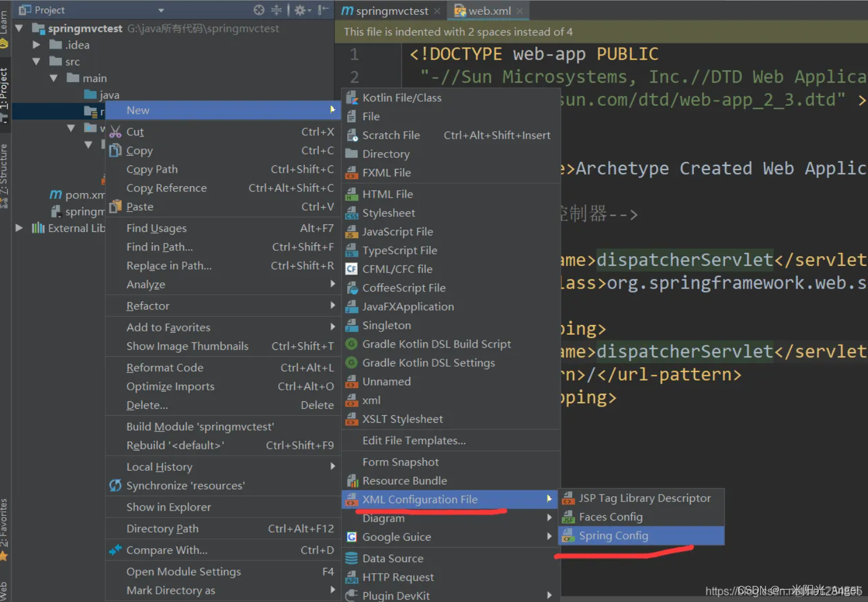Click the Google Guice icon
The height and width of the screenshot is (602, 868).
351,537
